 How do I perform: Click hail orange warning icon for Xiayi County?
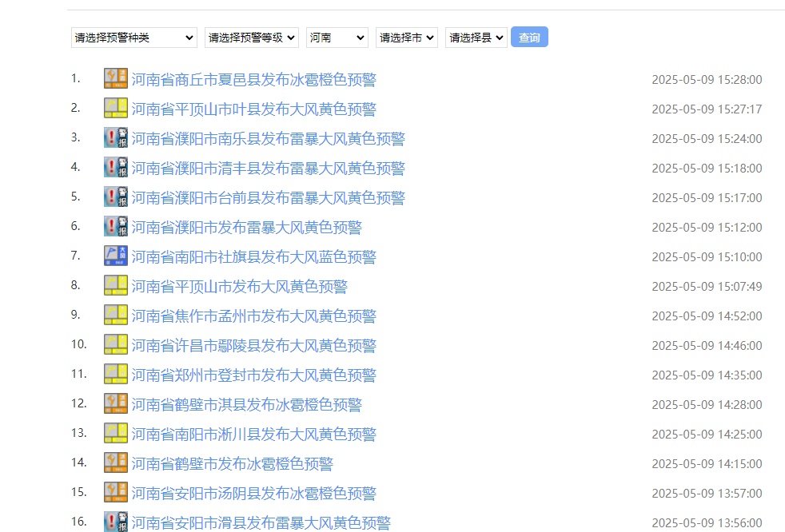(116, 78)
